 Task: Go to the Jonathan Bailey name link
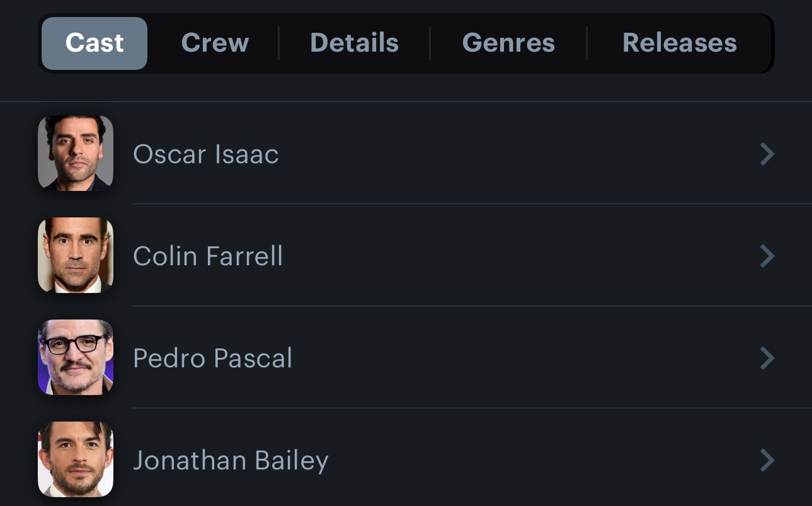click(x=231, y=461)
